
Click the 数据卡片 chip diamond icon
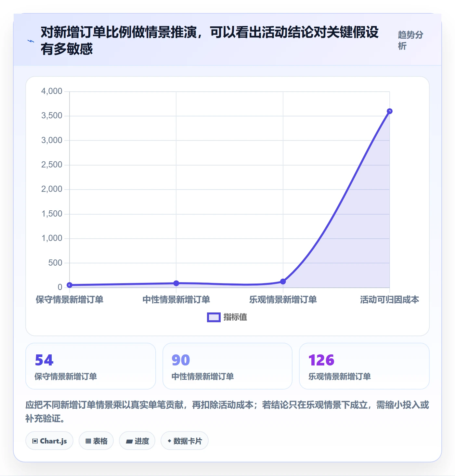pyautogui.click(x=169, y=441)
